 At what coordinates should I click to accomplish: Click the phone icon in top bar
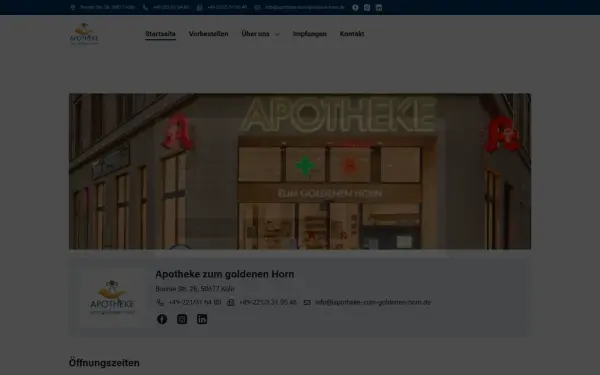[x=145, y=7]
